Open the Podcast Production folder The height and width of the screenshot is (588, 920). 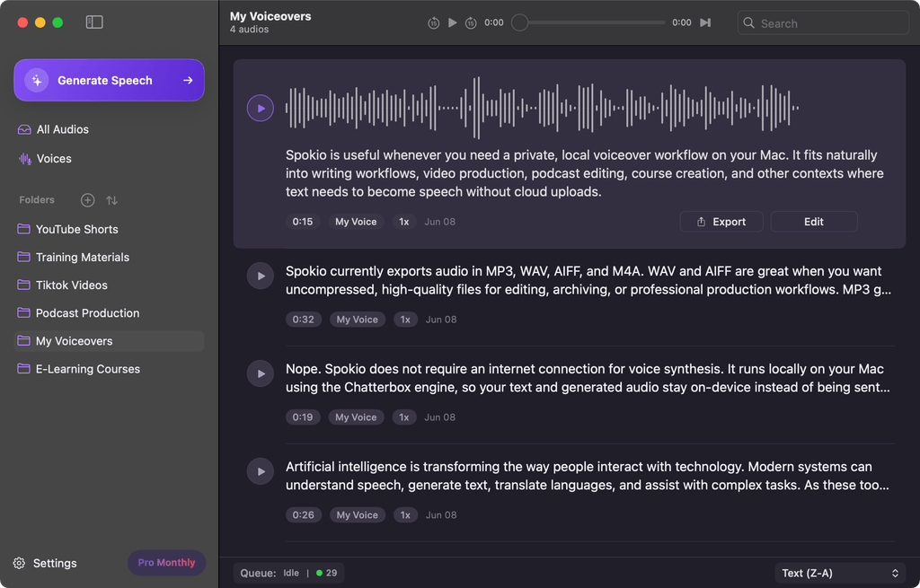[109, 313]
